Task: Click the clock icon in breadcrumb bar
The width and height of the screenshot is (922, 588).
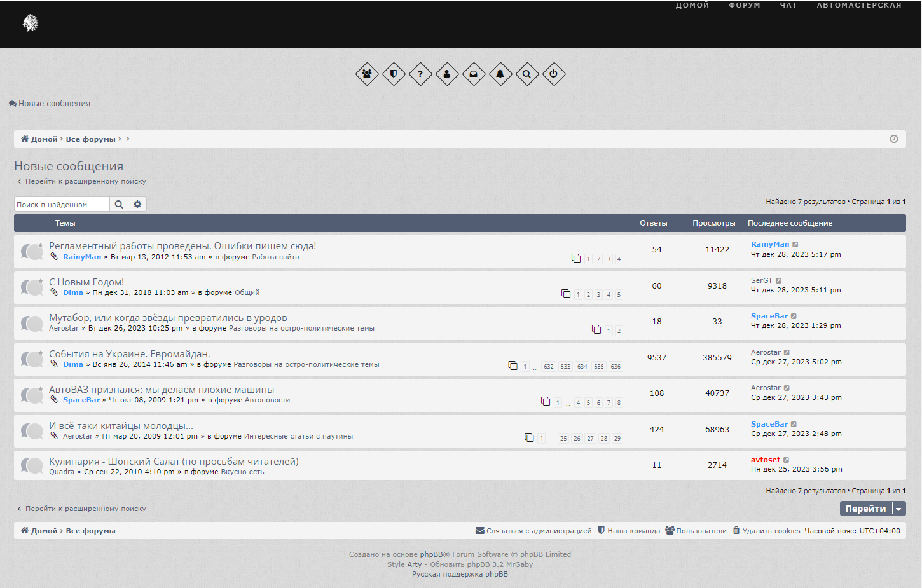Action: [893, 139]
